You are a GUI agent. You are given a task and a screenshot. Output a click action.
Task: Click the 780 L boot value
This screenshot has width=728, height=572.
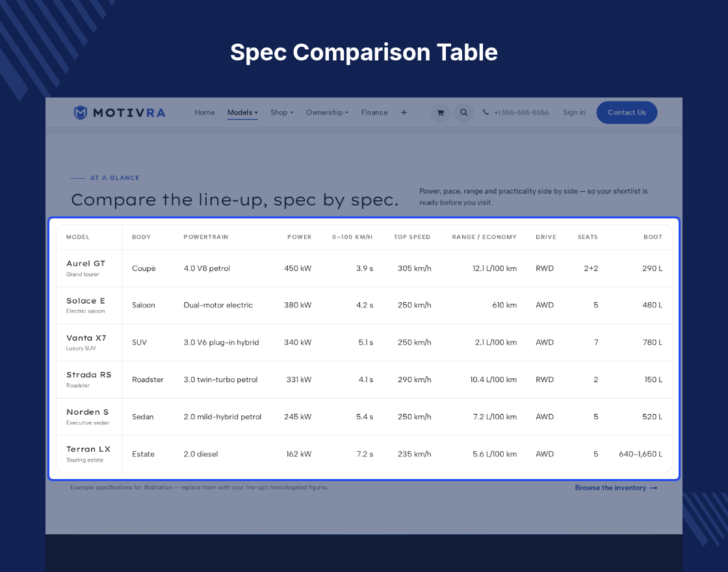click(x=653, y=342)
